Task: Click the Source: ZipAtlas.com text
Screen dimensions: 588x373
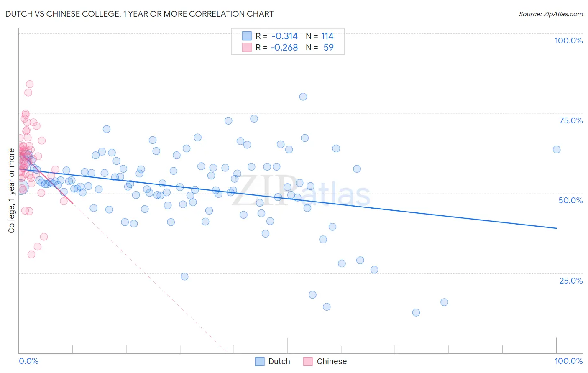Action: 551,14
